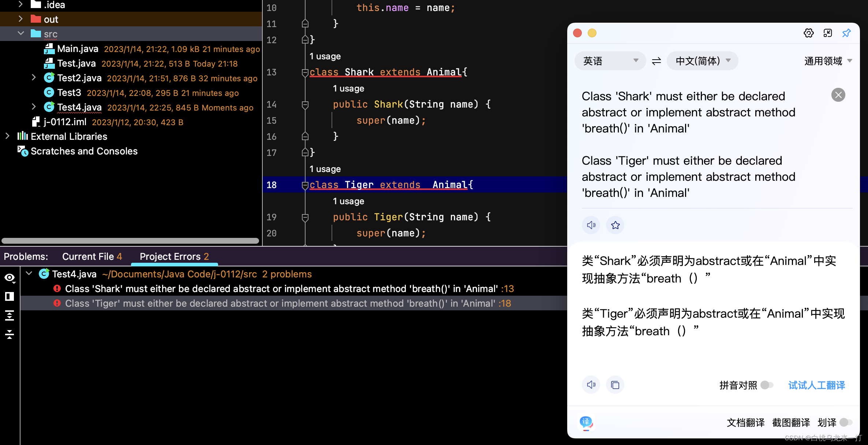Play audio of English source text
Viewport: 868px width, 445px height.
click(x=591, y=225)
